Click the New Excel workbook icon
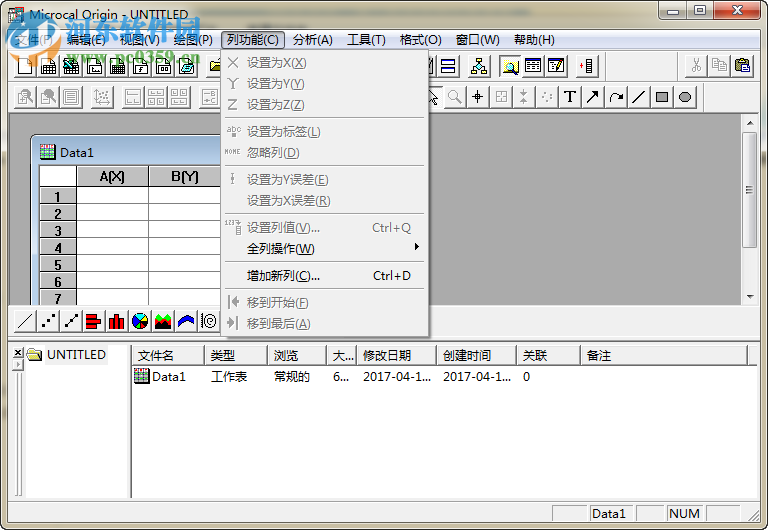The image size is (768, 530). coord(71,66)
